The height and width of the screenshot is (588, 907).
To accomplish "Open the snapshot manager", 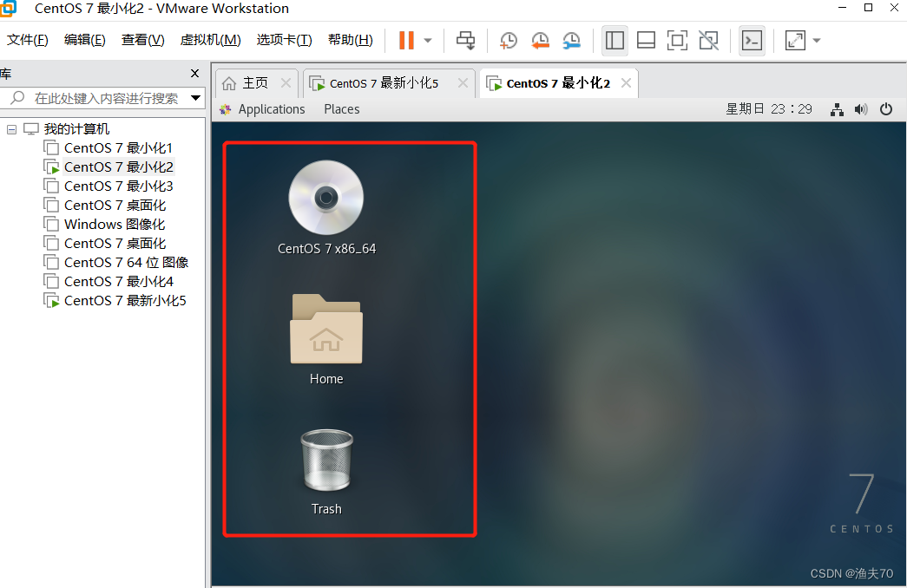I will click(x=571, y=41).
